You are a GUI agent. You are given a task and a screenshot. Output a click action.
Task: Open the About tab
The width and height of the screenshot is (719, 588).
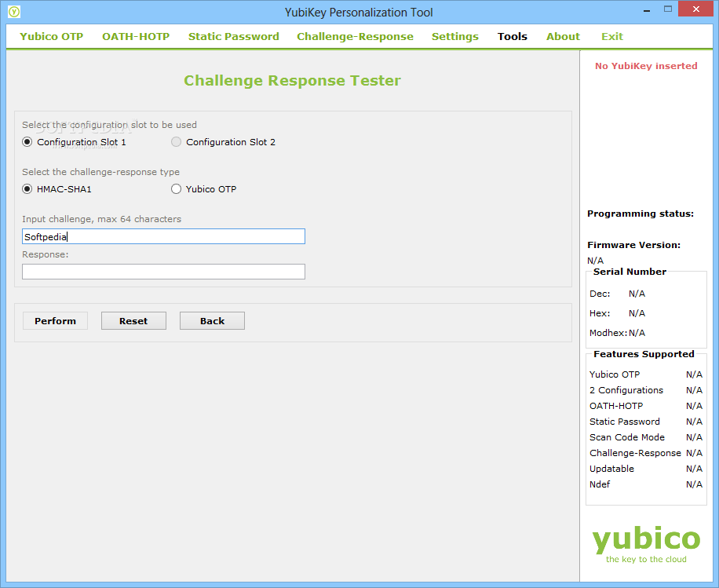pyautogui.click(x=563, y=37)
